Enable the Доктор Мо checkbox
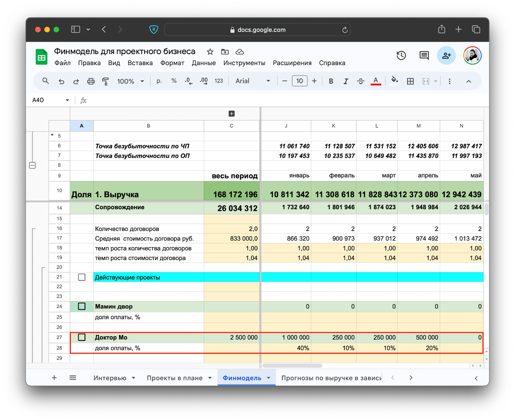The image size is (515, 420). [x=82, y=337]
